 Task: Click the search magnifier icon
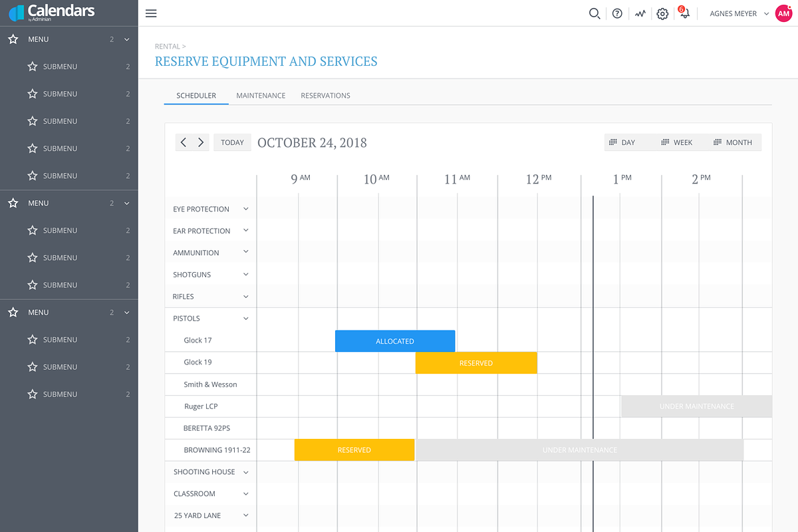pyautogui.click(x=595, y=13)
